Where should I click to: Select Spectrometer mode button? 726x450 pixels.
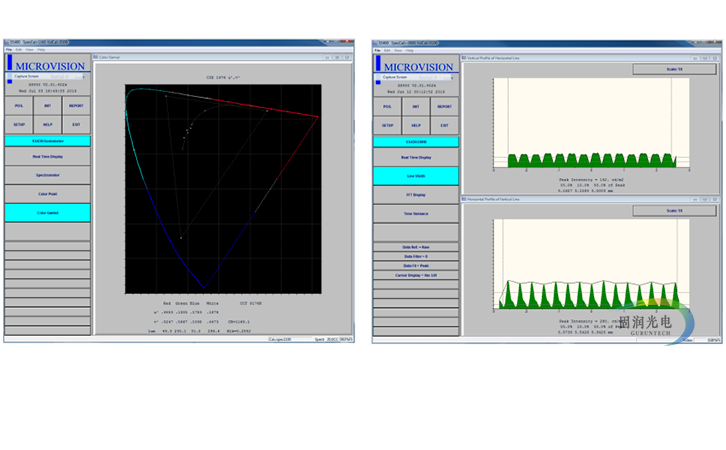48,175
